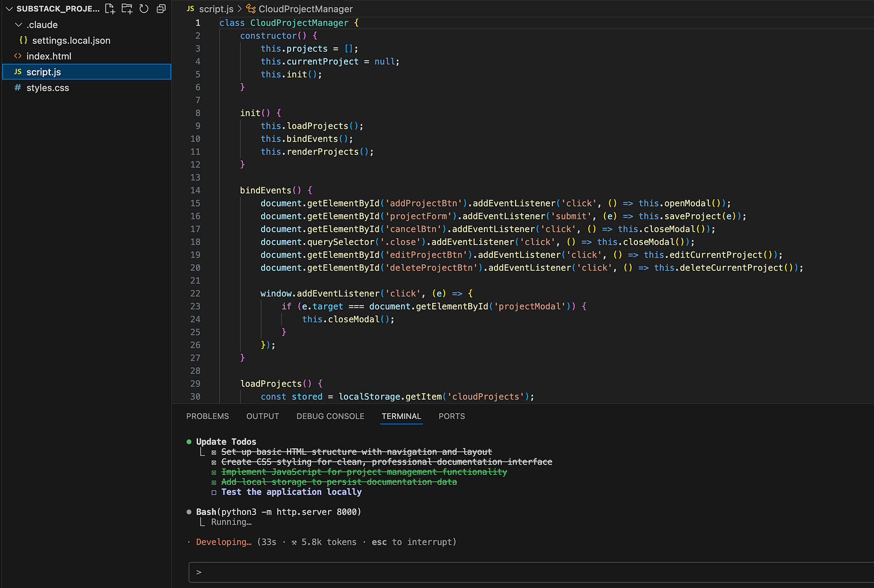Click 'Test the application locally' todo text

(292, 492)
